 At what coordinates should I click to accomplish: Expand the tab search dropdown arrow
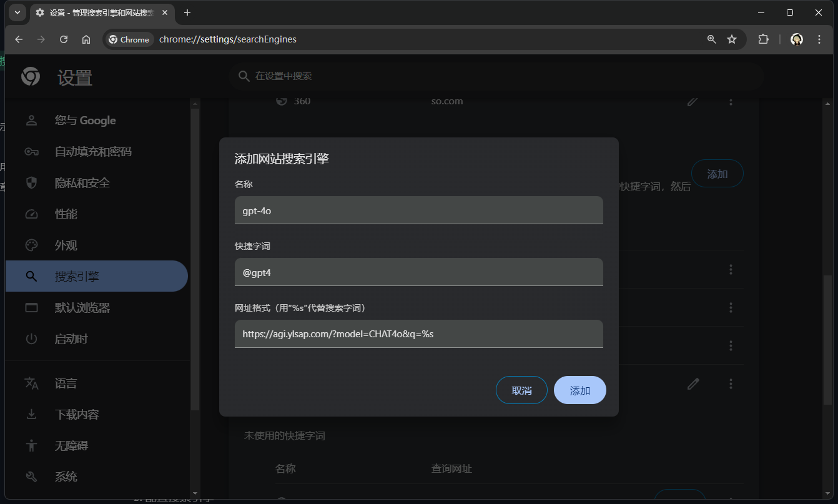click(17, 12)
